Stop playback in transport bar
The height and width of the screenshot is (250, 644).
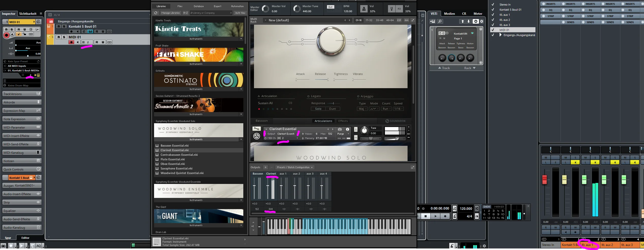click(x=426, y=216)
